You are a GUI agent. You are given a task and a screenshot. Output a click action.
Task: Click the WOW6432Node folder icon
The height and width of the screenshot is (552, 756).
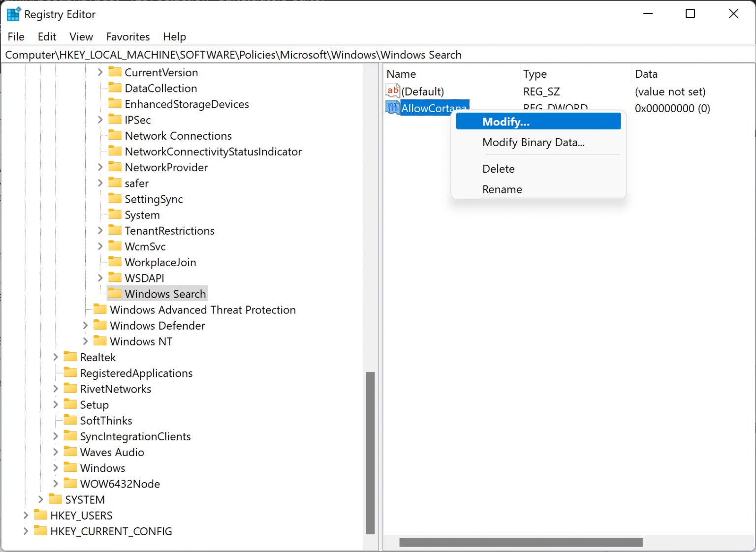70,483
